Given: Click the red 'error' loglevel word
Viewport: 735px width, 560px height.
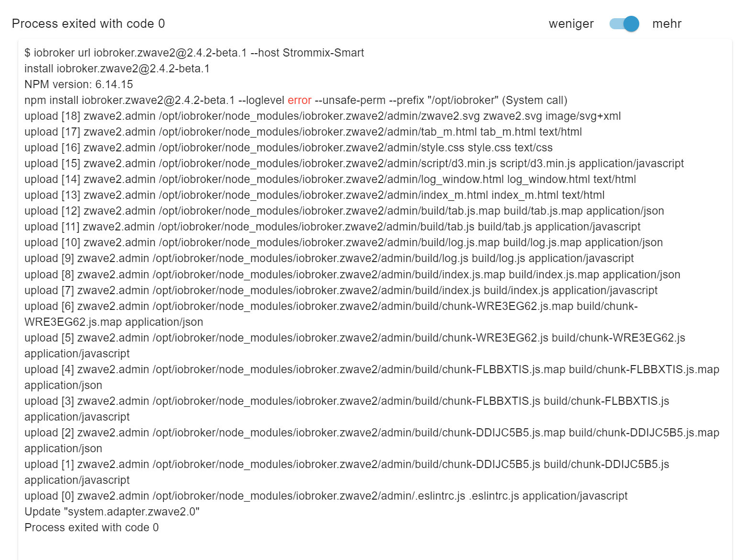Looking at the screenshot, I should 299,100.
